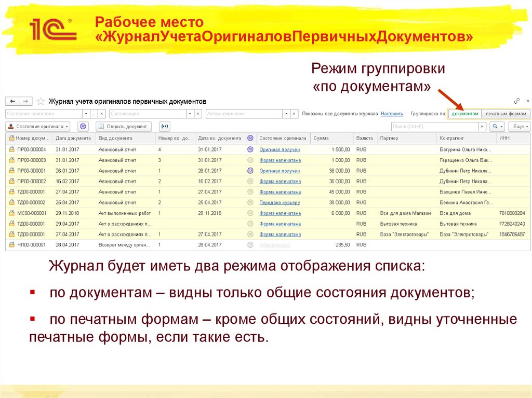Click state icon column header
Viewport: 532px width, 398px height.
(x=250, y=138)
